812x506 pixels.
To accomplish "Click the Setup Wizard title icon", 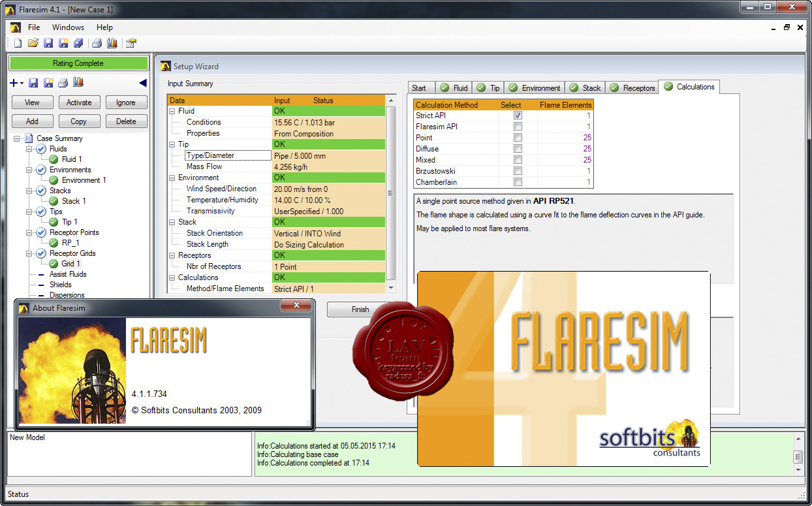I will coord(166,66).
